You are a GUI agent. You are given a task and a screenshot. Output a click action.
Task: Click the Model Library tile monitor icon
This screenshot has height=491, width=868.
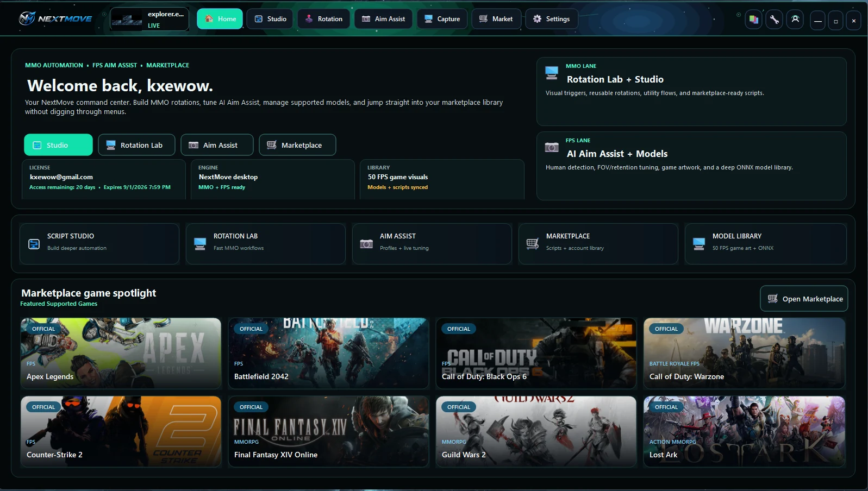(699, 244)
